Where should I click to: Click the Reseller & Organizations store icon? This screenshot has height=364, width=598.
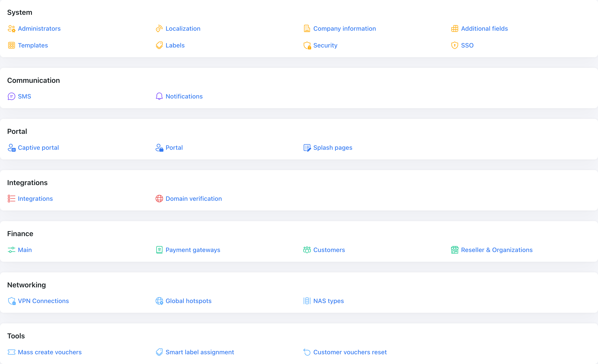[x=454, y=250]
